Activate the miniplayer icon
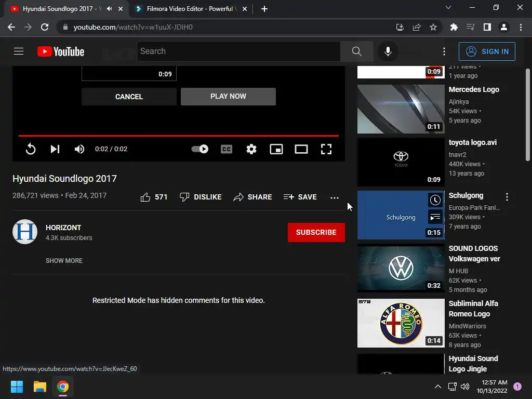The image size is (532, 399). click(x=276, y=149)
